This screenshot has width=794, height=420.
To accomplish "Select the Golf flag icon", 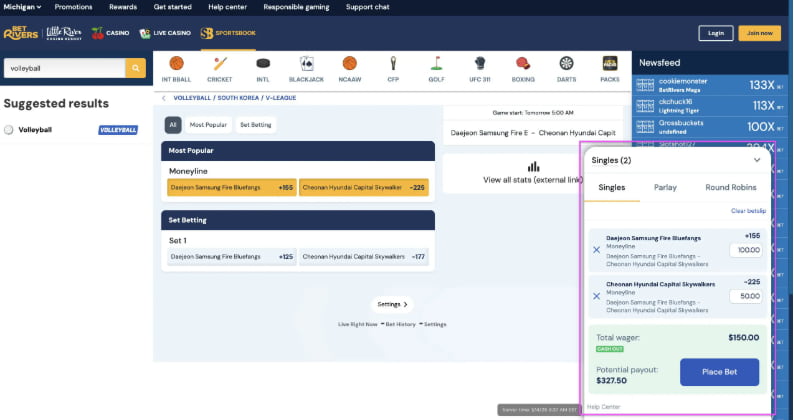I will tap(436, 63).
